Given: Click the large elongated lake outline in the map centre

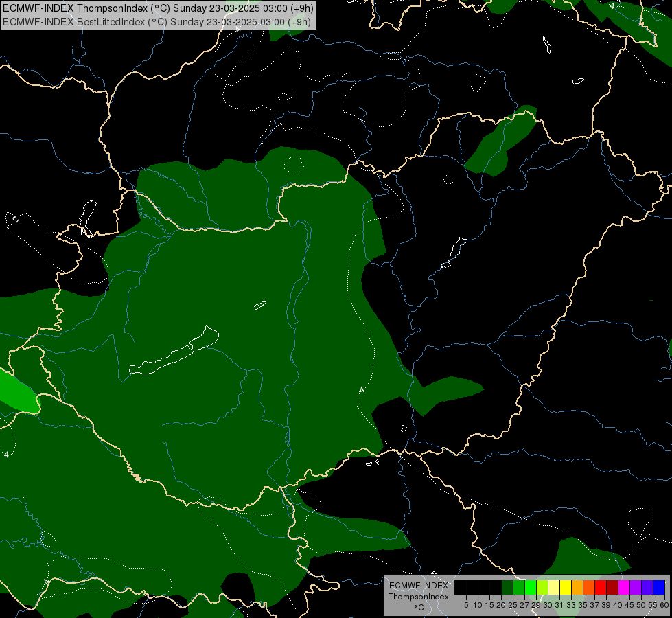Looking at the screenshot, I should coord(174,350).
